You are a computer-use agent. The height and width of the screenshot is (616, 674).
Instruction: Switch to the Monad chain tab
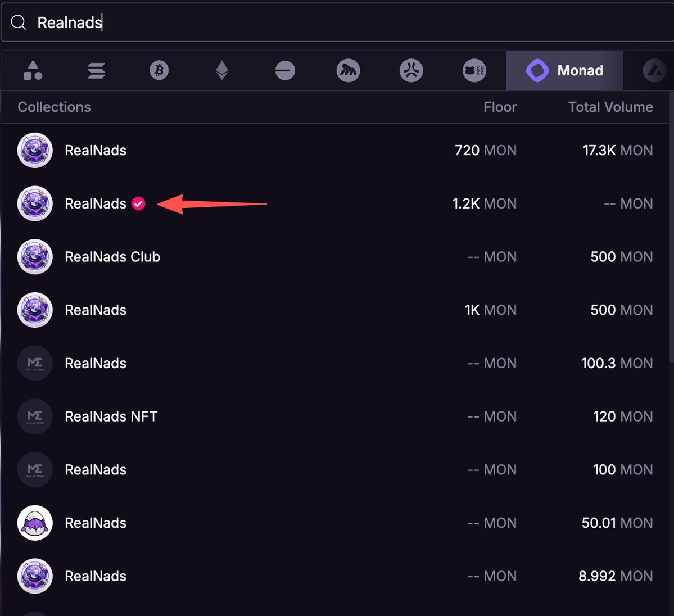pyautogui.click(x=564, y=70)
